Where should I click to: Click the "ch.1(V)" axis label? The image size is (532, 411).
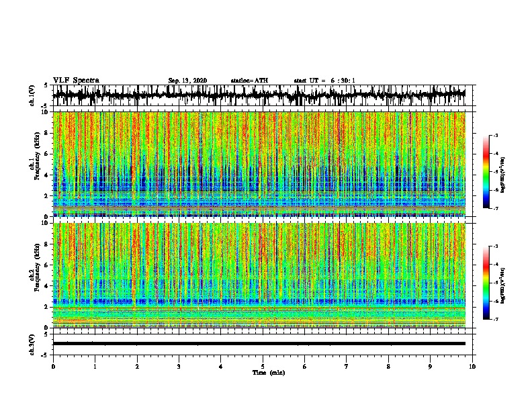32,95
